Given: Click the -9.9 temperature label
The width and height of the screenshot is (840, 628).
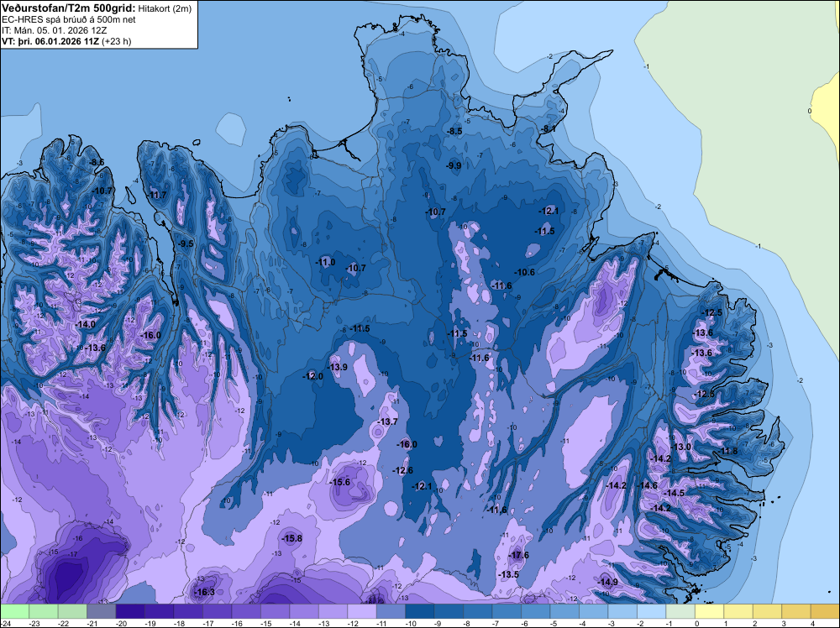Looking at the screenshot, I should 454,165.
